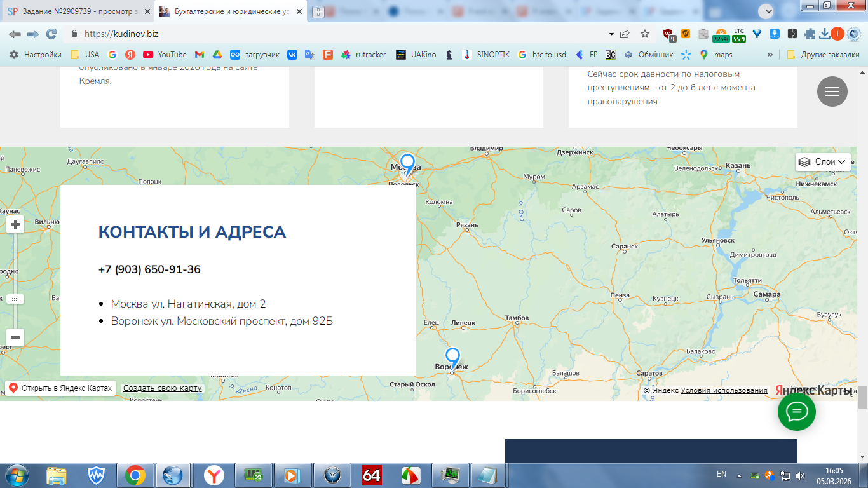Open the hamburger site menu button
This screenshot has width=868, height=488.
[x=832, y=91]
